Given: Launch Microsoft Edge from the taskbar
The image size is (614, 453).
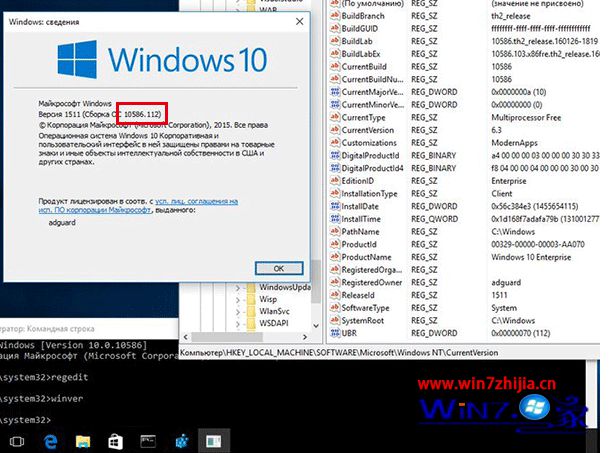Looking at the screenshot, I should point(50,442).
